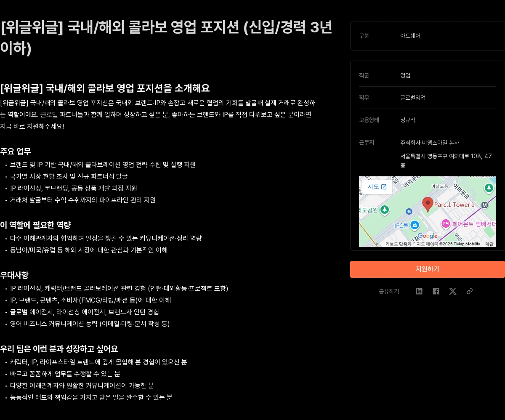Click the 페어몬트 앰배서더 hotel marker
This screenshot has height=420, width=505.
(446, 224)
